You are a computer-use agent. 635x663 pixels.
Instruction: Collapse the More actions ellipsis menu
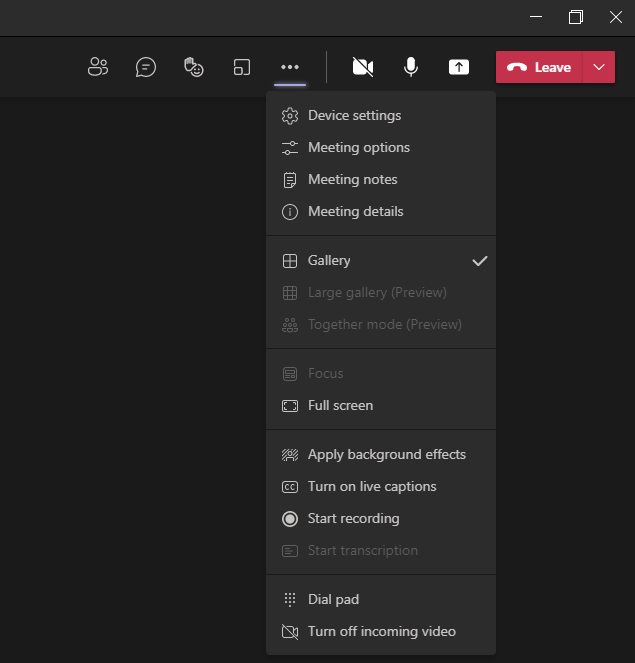click(x=290, y=67)
